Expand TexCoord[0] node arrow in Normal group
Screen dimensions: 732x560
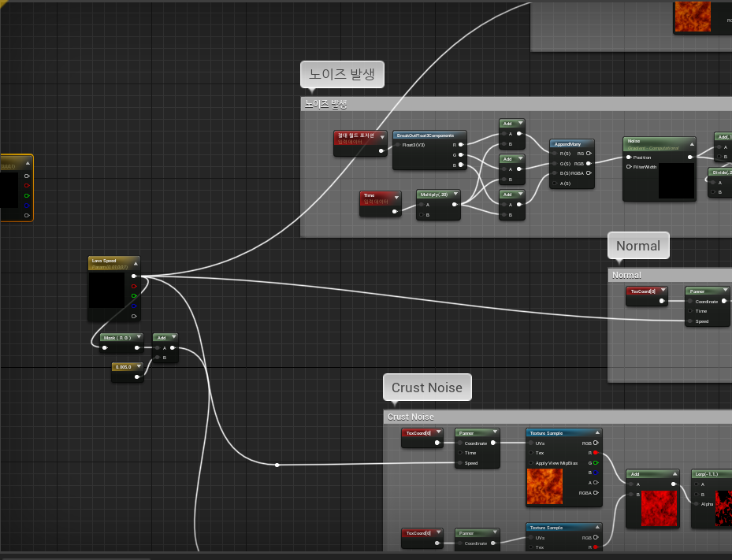[663, 291]
